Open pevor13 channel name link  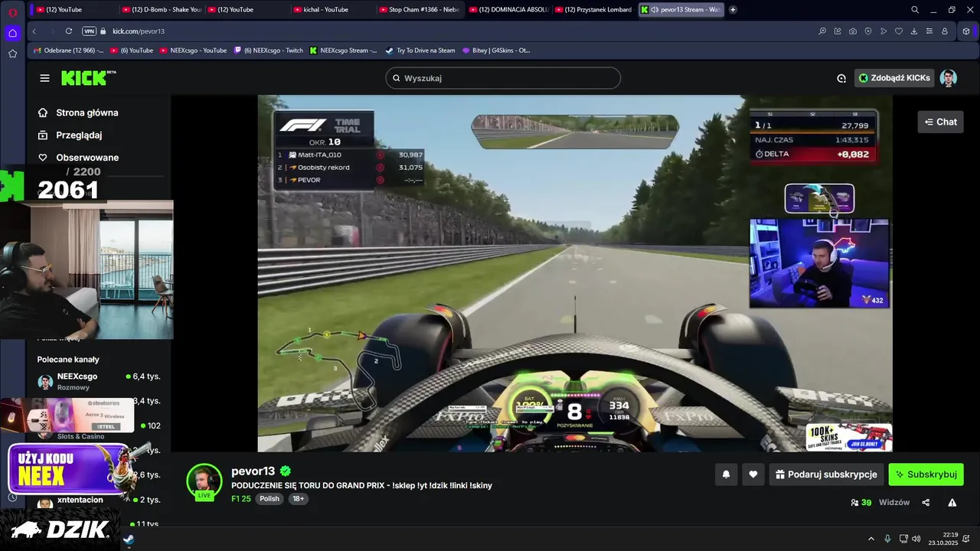(x=253, y=471)
